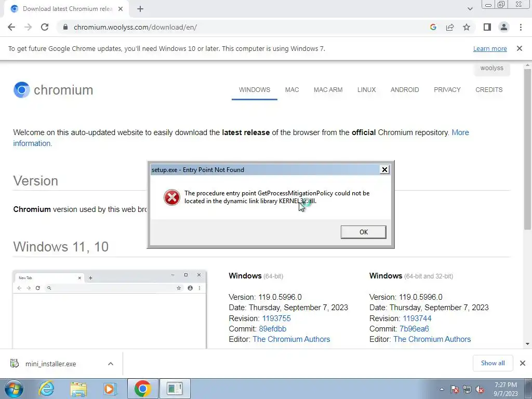532x399 pixels.
Task: Click the padlock site info icon
Action: [65, 27]
